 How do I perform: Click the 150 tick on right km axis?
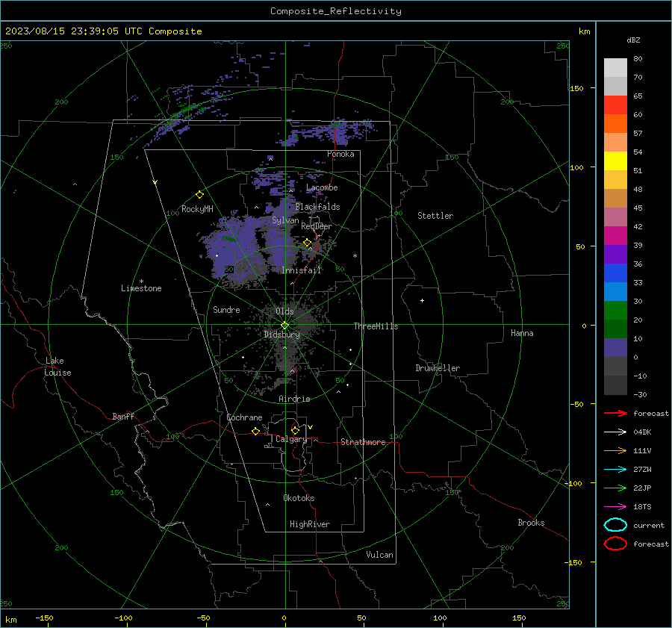click(577, 88)
